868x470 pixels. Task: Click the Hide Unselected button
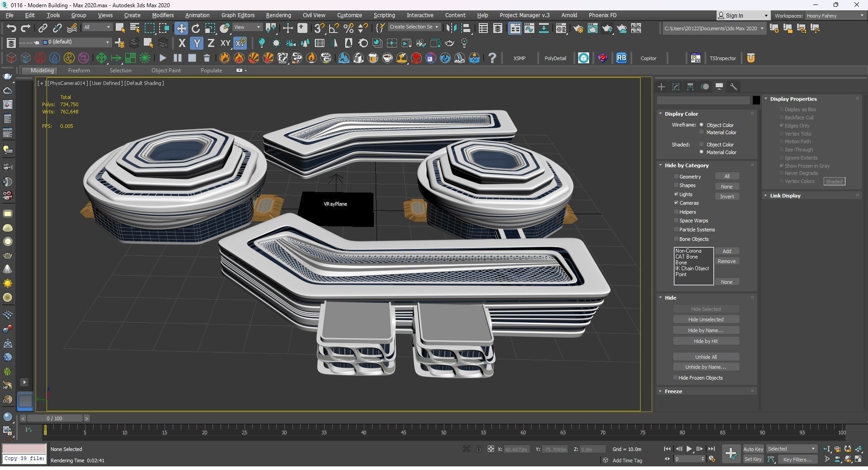pyautogui.click(x=706, y=320)
